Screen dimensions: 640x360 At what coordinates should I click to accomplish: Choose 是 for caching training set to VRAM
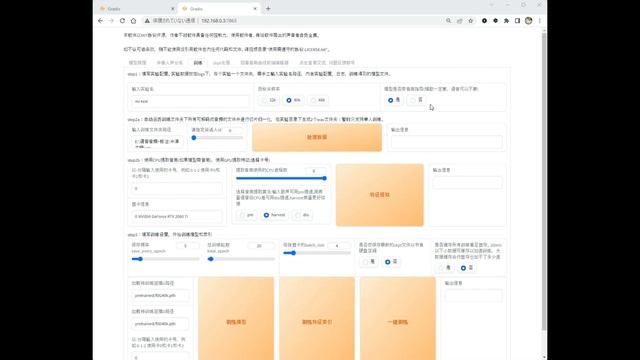coord(444,268)
